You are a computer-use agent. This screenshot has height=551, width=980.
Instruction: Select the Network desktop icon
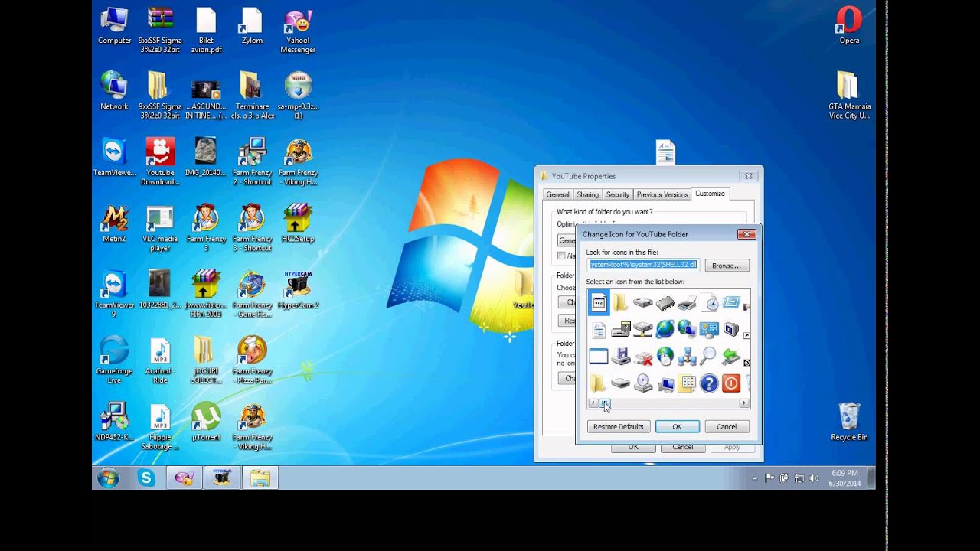tap(114, 91)
